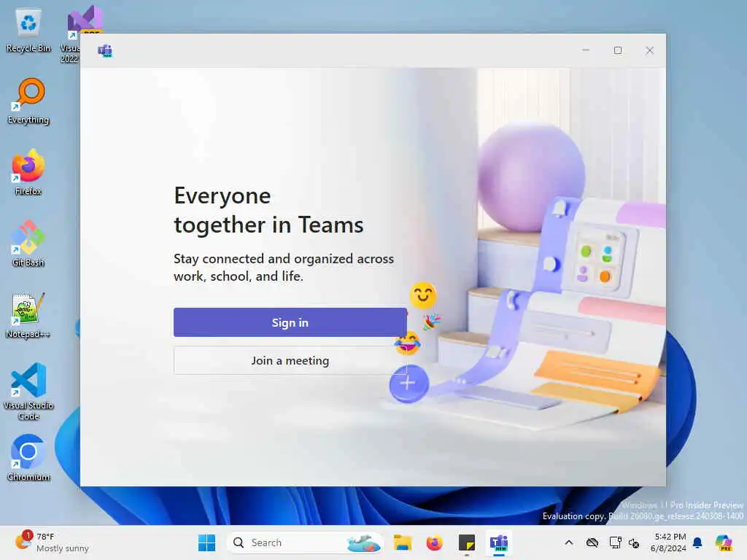Screen dimensions: 747x560
Task: Select the Git Bash desktop shortcut
Action: tap(28, 244)
